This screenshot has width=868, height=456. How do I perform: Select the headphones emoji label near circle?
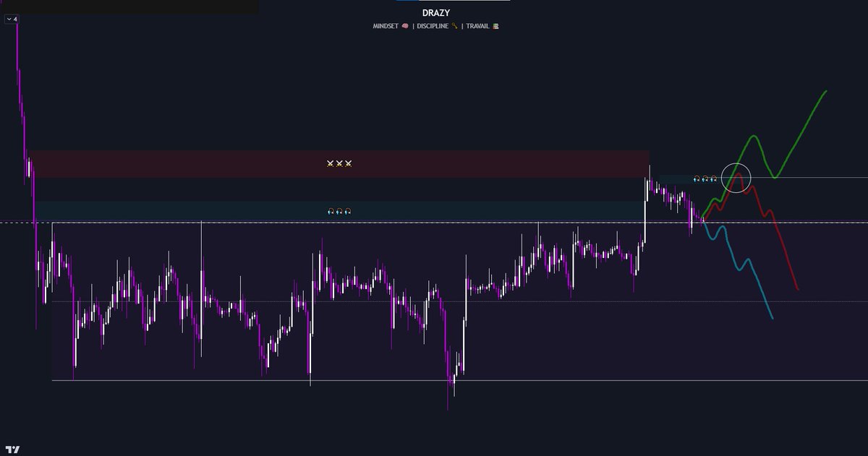coord(705,178)
